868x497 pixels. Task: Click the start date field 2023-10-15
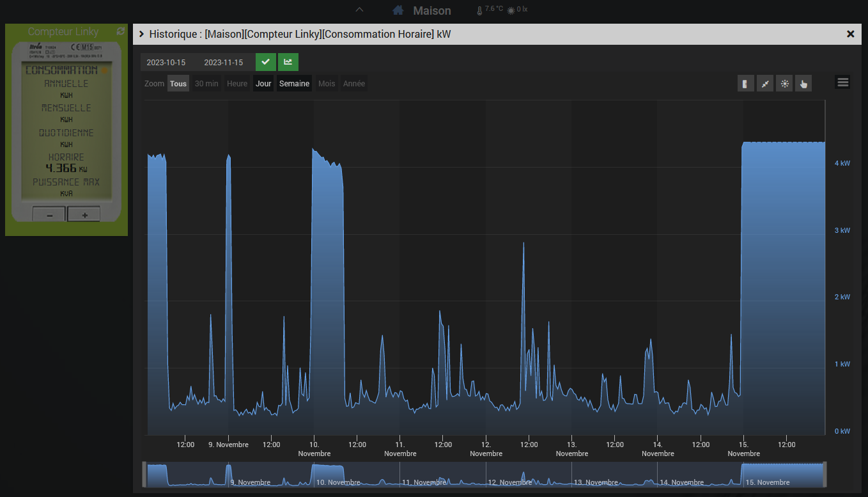pos(166,63)
